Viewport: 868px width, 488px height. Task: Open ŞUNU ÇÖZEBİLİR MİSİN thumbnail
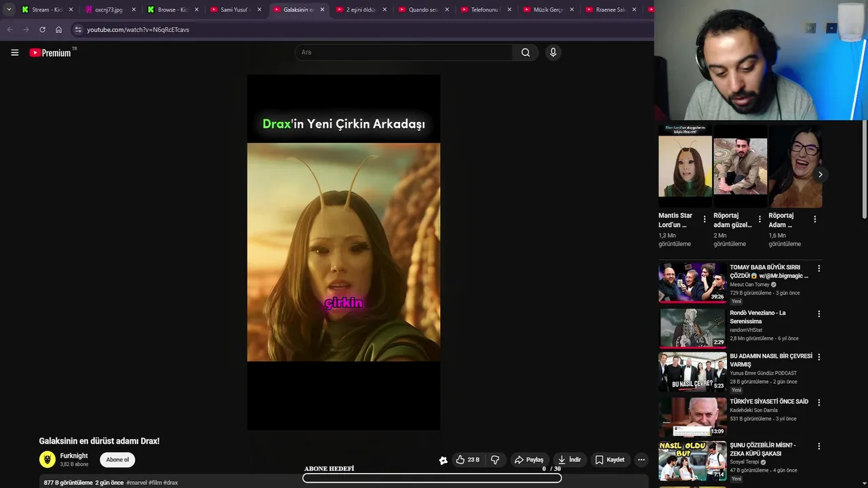pyautogui.click(x=692, y=460)
